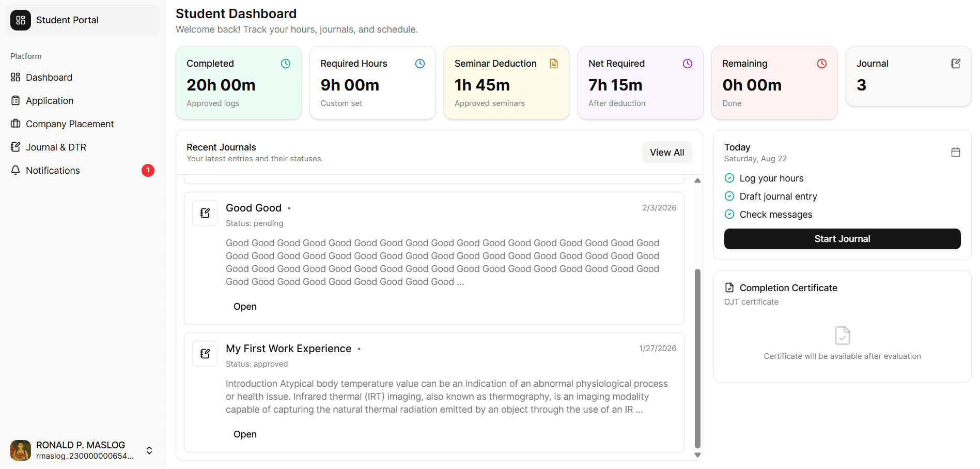Click the calendar icon in Today panel
Viewport: 980px width, 469px height.
pos(956,152)
